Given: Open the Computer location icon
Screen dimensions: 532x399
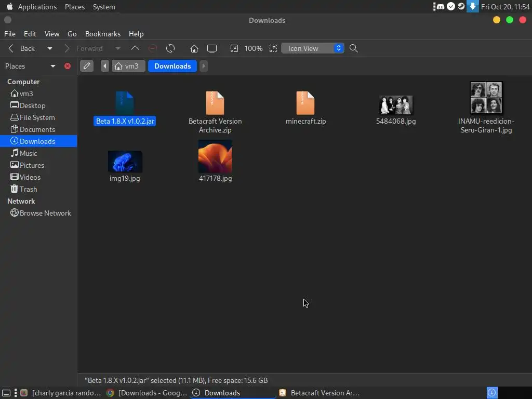Looking at the screenshot, I should 212,48.
